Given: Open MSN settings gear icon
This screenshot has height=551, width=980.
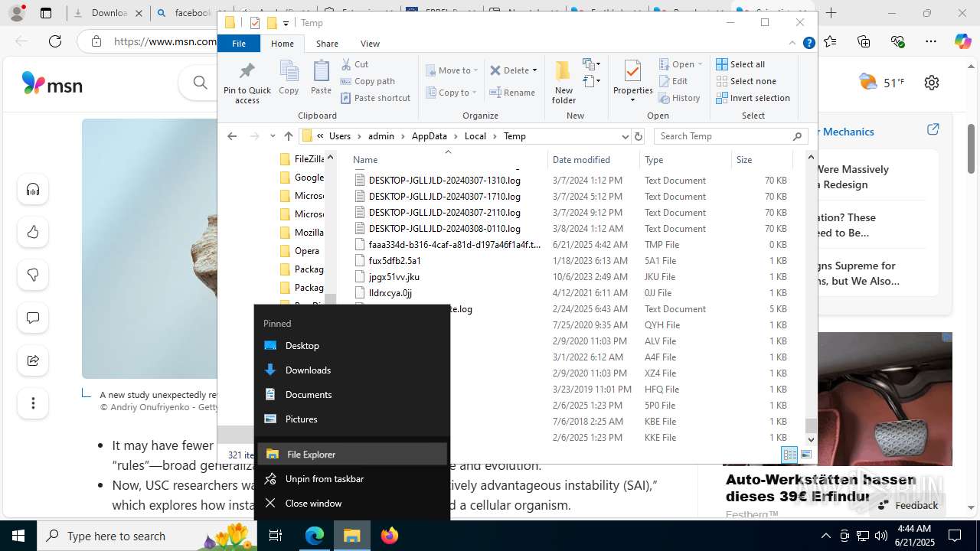Looking at the screenshot, I should tap(932, 83).
